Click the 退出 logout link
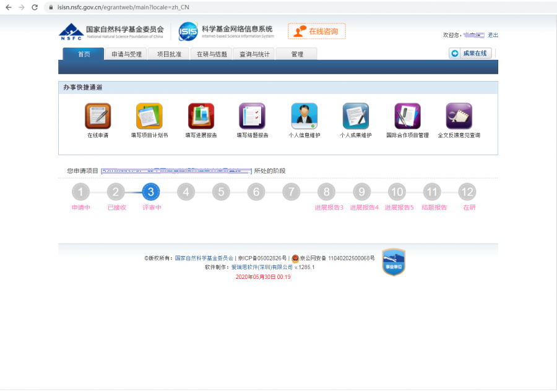557x392 pixels. coord(493,35)
